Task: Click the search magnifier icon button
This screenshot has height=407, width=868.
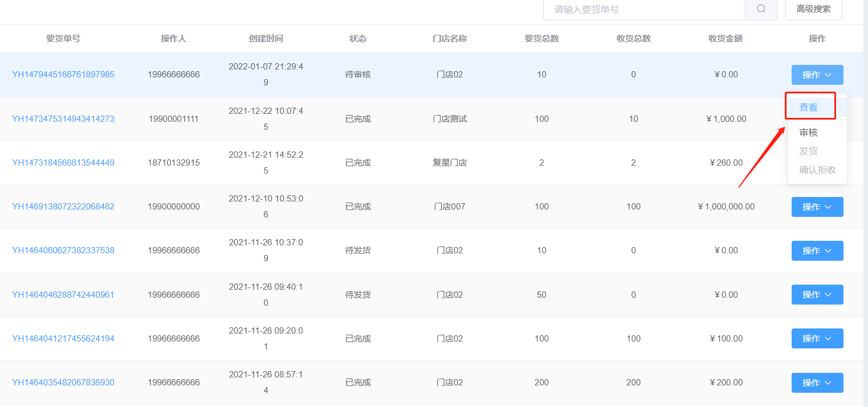Action: (761, 9)
